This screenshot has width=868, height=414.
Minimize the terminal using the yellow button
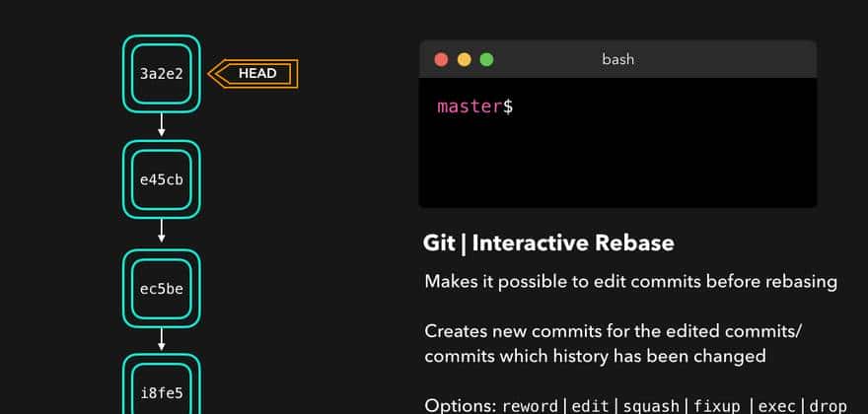coord(464,59)
